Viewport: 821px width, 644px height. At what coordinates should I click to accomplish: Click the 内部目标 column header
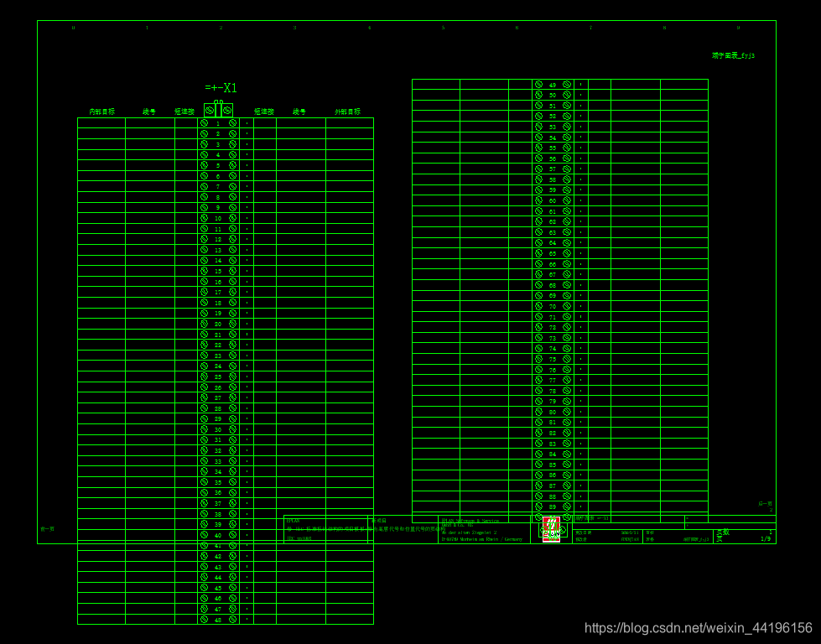101,112
